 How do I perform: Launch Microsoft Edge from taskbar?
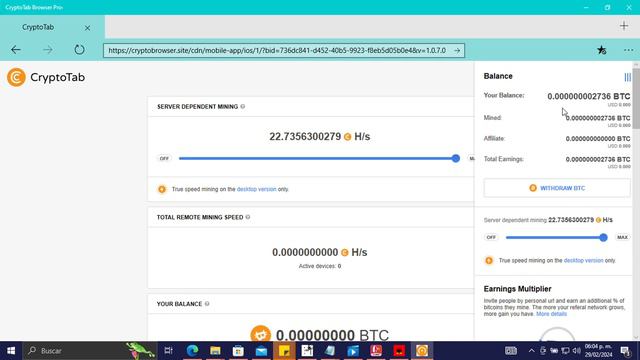click(192, 351)
